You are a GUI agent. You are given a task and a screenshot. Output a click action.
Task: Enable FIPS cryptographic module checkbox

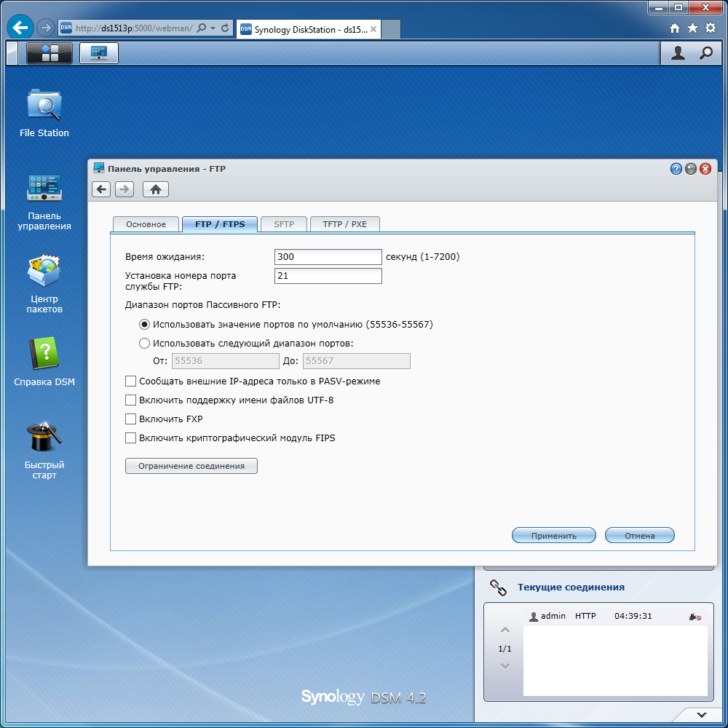pos(130,438)
